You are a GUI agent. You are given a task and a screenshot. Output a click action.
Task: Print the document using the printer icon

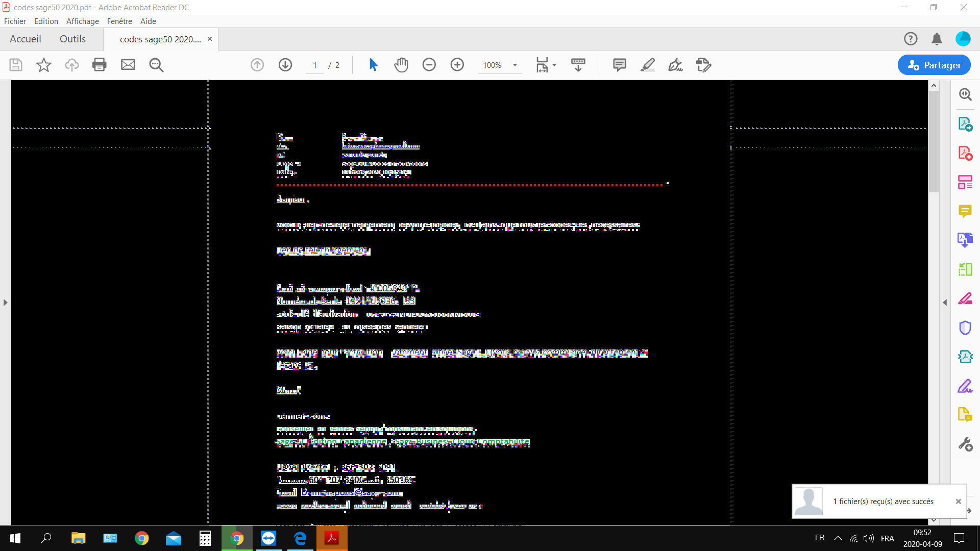[x=100, y=65]
